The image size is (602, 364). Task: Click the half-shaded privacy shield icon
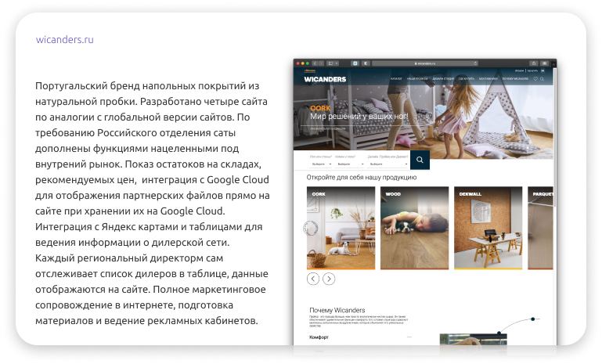coord(366,63)
